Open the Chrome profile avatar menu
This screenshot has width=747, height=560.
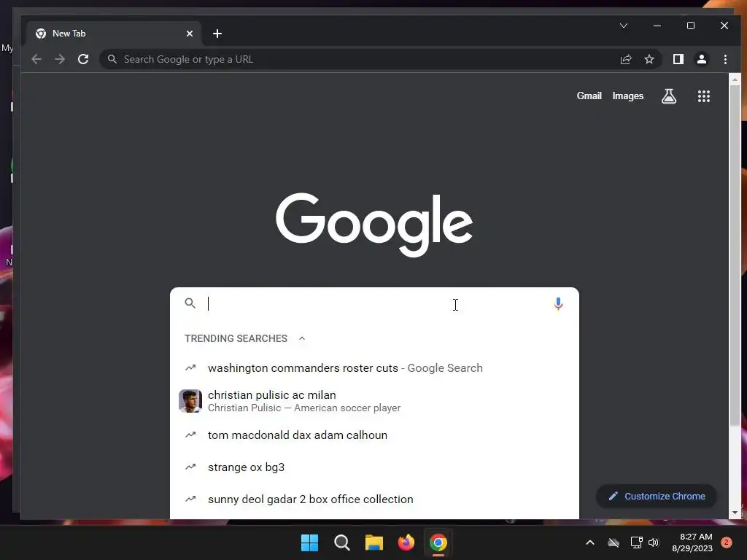[x=702, y=59]
